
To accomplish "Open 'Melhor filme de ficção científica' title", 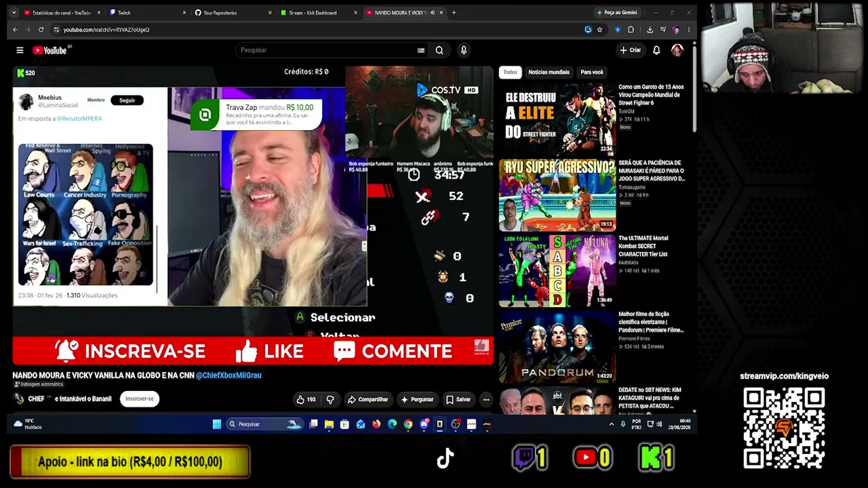I will (x=651, y=322).
